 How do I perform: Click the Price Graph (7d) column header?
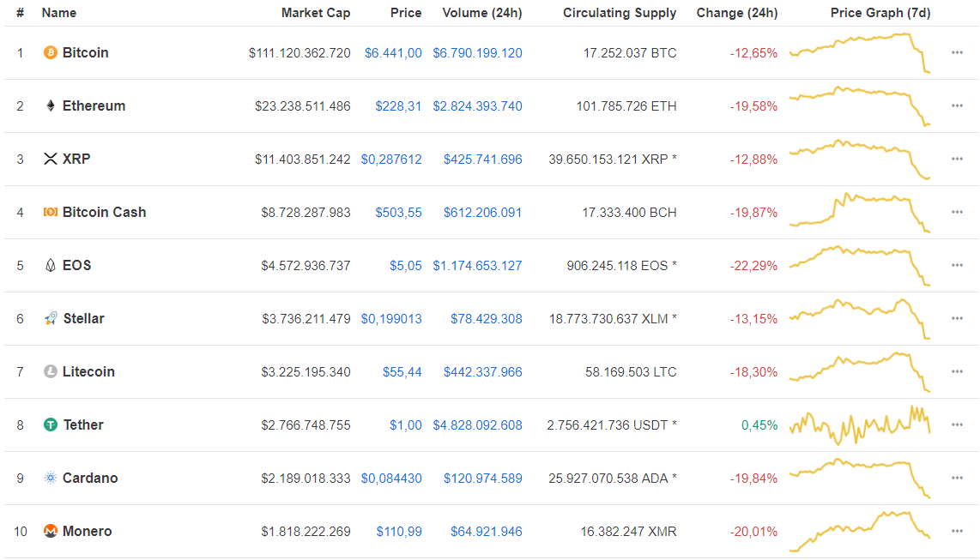pyautogui.click(x=880, y=13)
